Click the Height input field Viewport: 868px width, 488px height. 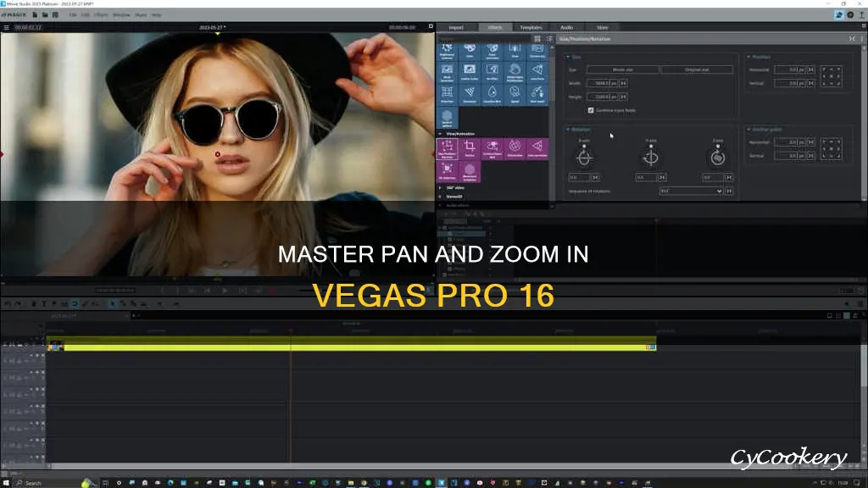pyautogui.click(x=602, y=97)
